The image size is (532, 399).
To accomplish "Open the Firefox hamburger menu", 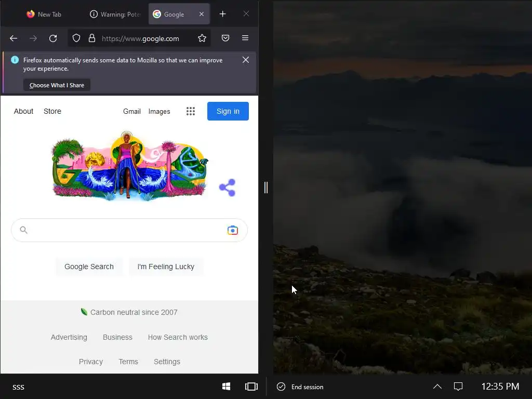I will [x=245, y=37].
